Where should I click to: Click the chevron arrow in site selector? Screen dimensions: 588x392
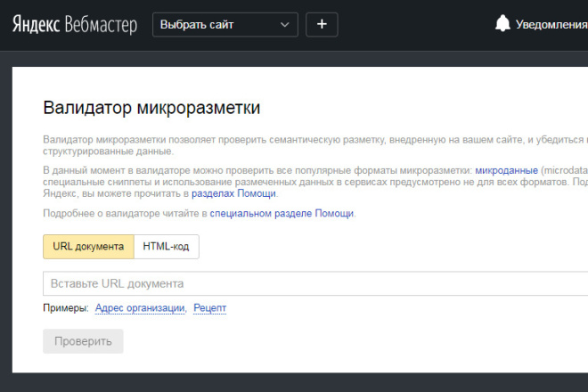coord(284,25)
